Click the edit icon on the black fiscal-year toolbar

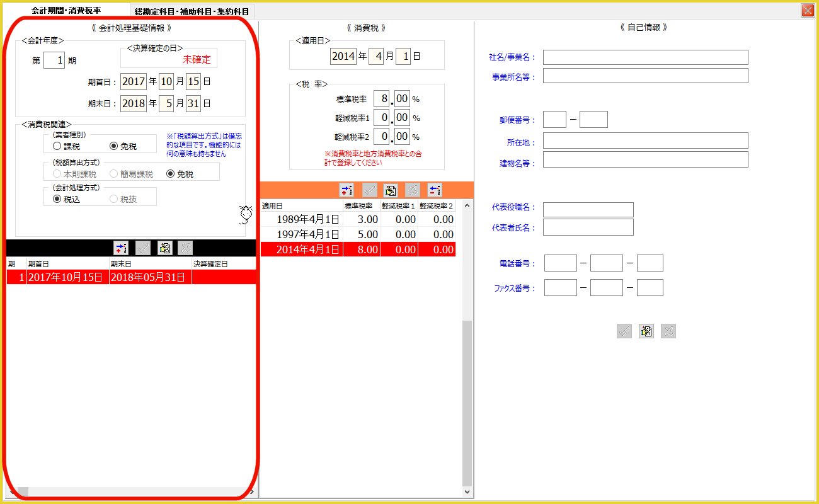pyautogui.click(x=164, y=248)
